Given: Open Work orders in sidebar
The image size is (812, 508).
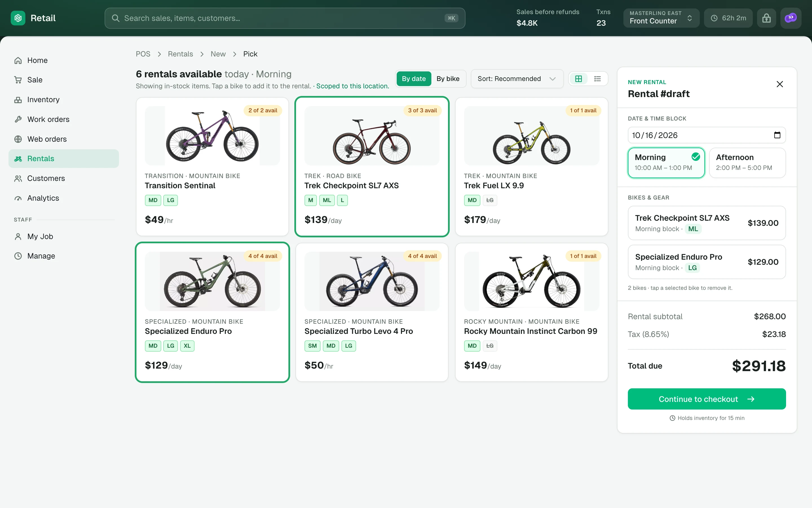Looking at the screenshot, I should (x=64, y=119).
